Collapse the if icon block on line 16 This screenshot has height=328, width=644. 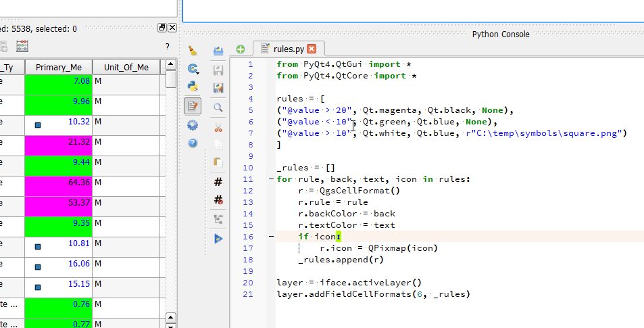[271, 237]
